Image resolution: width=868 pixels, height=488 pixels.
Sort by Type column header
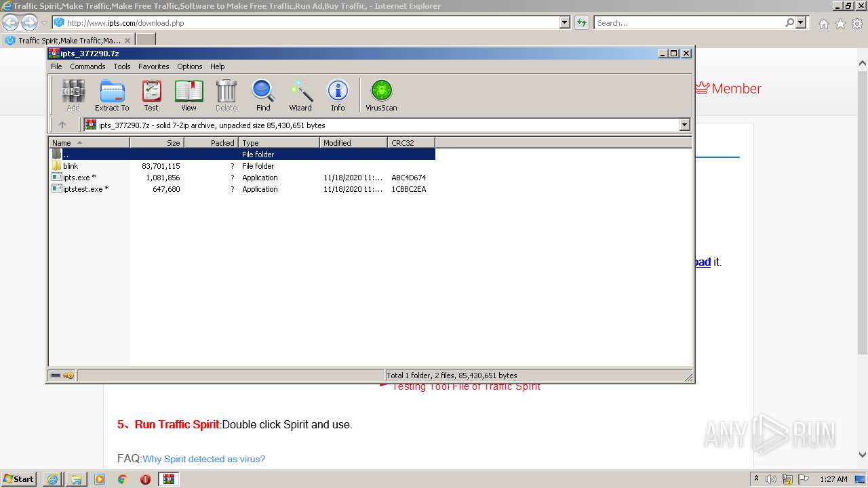tap(279, 142)
